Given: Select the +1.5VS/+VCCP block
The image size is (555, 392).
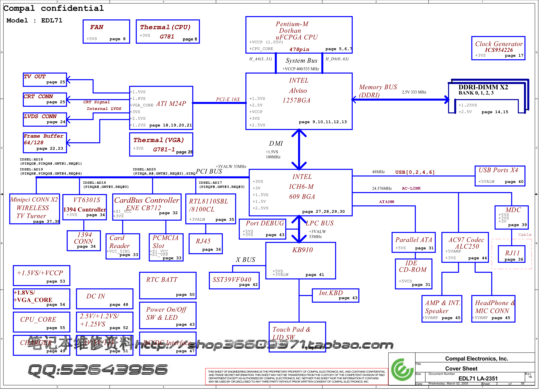Looking at the screenshot, I should (x=41, y=276).
